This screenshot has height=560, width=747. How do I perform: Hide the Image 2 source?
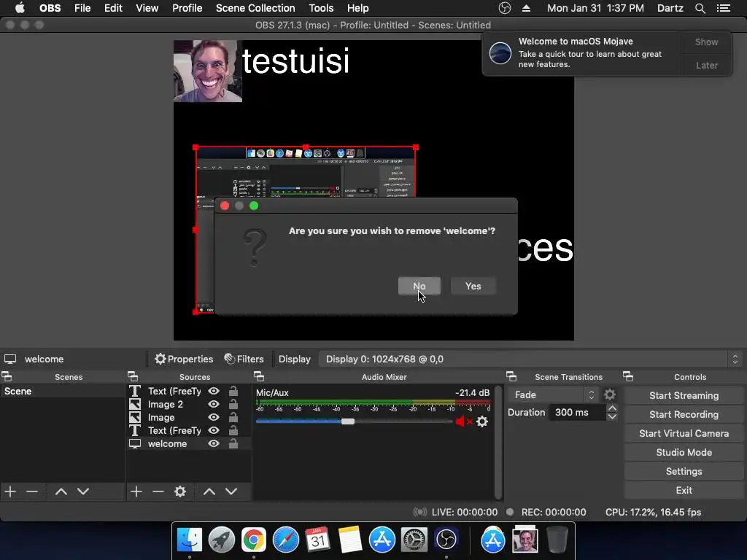(214, 404)
